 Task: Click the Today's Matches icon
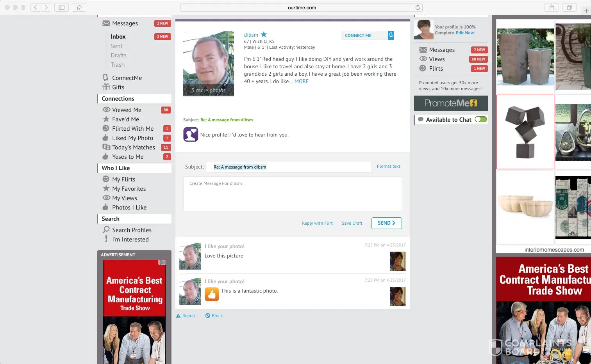[106, 147]
